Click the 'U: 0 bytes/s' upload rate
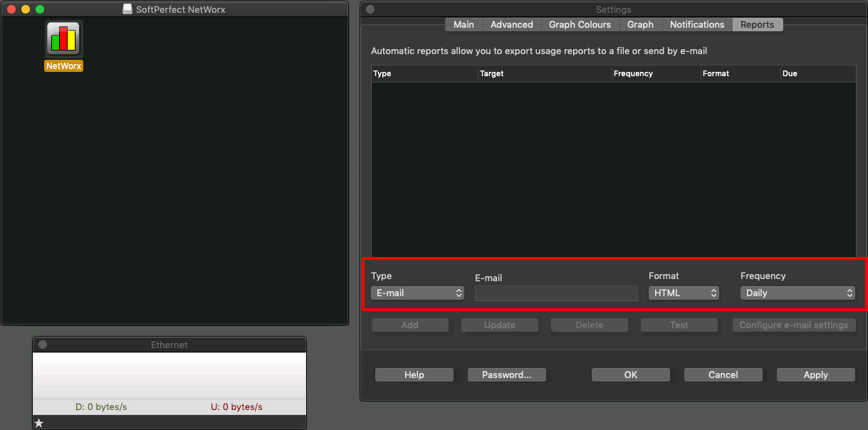The width and height of the screenshot is (868, 430). tap(236, 407)
